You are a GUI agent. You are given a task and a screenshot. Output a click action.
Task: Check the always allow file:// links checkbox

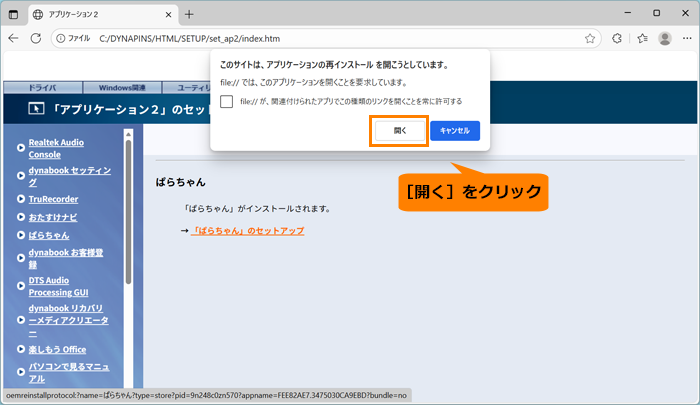click(x=226, y=101)
